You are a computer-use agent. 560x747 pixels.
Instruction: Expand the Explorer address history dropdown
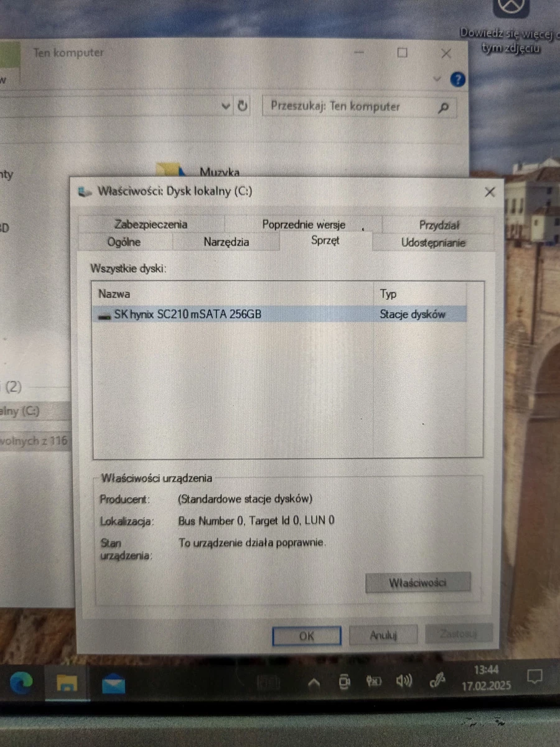[226, 106]
